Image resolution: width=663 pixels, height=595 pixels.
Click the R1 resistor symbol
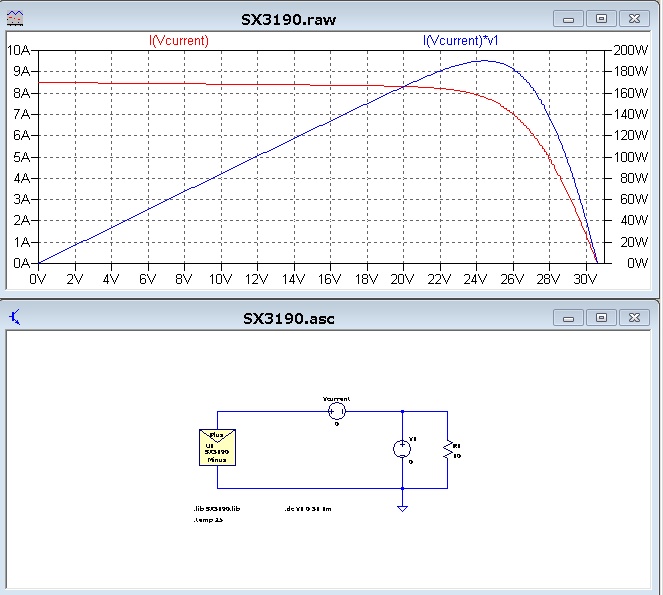(x=447, y=450)
